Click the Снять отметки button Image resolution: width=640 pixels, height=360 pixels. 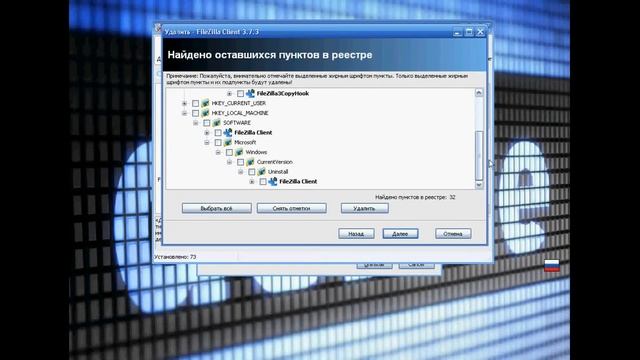click(291, 208)
